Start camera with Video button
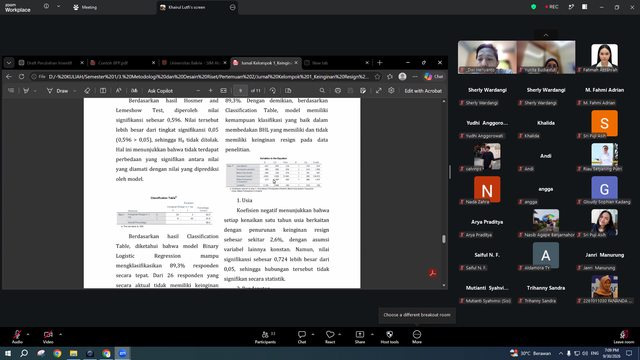This screenshot has height=360, width=640. click(x=48, y=337)
